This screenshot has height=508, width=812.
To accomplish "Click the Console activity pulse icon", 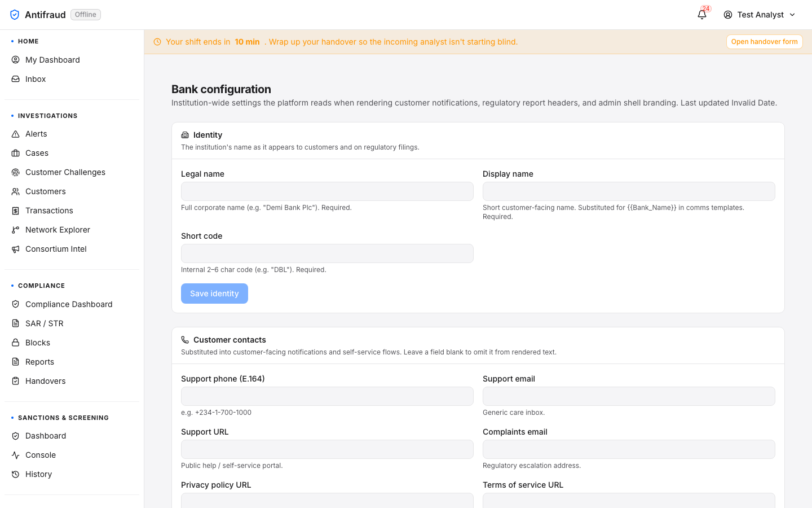I will coord(16,455).
